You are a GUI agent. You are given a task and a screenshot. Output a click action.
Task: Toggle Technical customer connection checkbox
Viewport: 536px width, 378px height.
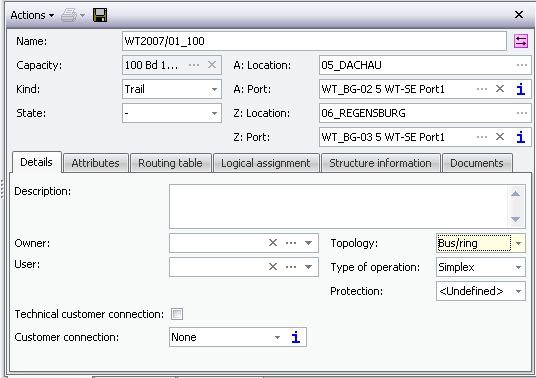(x=177, y=314)
